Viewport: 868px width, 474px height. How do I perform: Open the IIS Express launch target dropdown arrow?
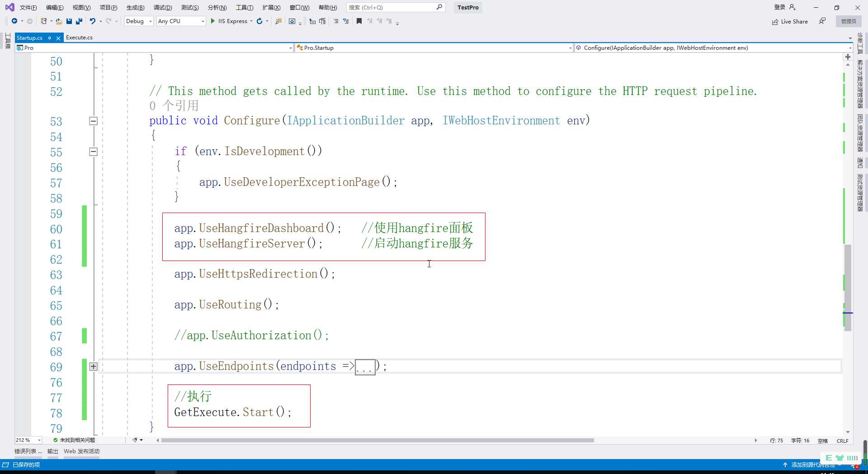coord(251,21)
